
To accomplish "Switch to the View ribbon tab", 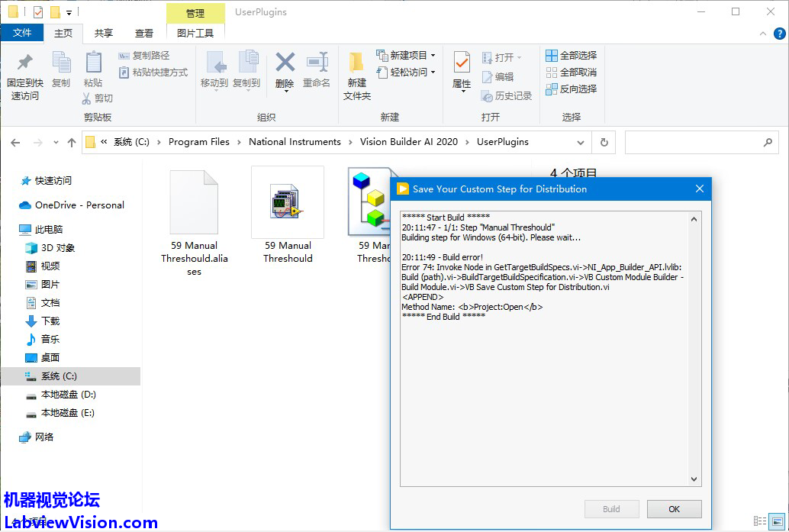I will pos(144,33).
